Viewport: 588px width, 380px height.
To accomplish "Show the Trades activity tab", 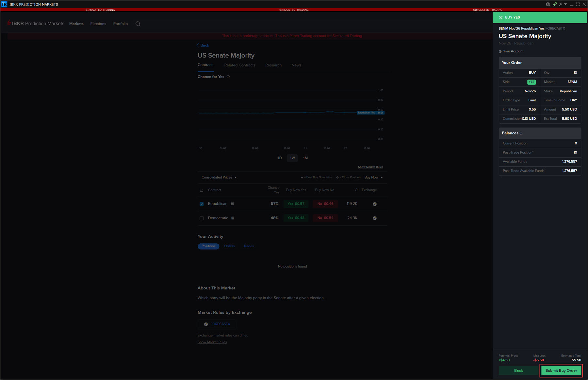I will tap(249, 246).
